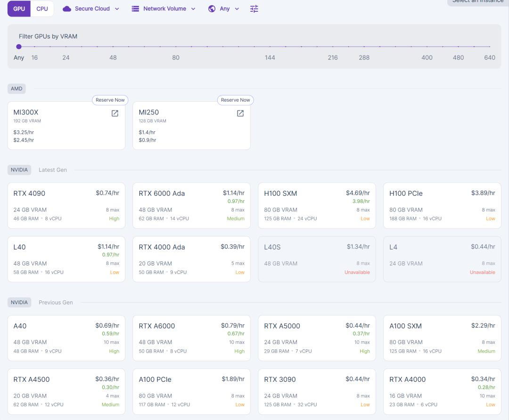Click the AMD section tag
Image resolution: width=509 pixels, height=420 pixels.
tap(16, 89)
